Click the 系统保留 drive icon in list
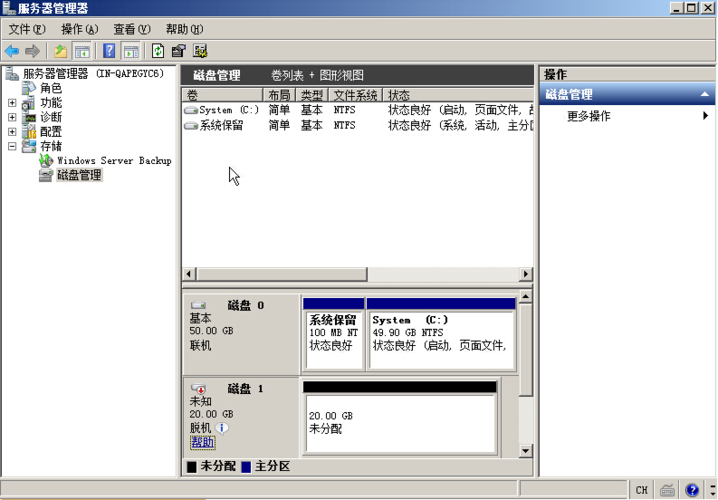Screen dimensions: 718x500 coord(191,125)
